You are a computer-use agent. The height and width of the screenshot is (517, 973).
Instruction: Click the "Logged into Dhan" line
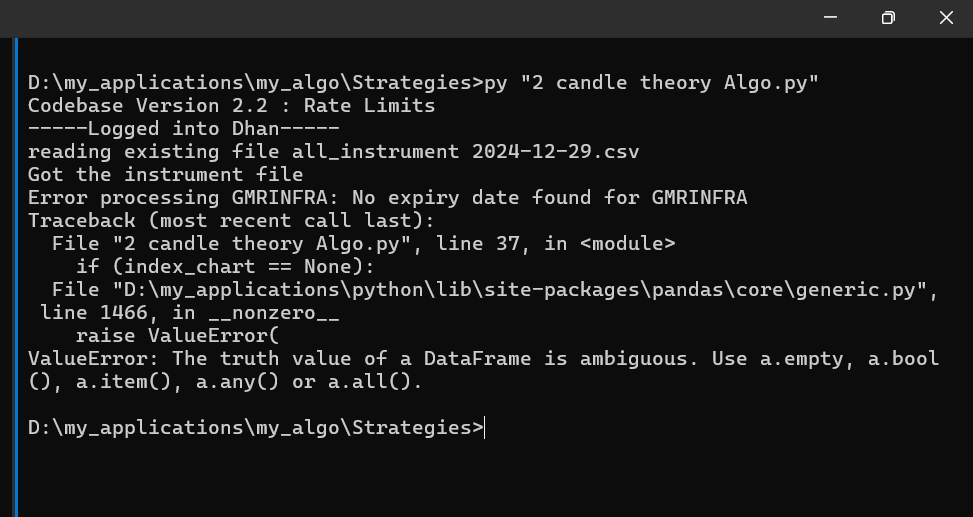coord(184,128)
